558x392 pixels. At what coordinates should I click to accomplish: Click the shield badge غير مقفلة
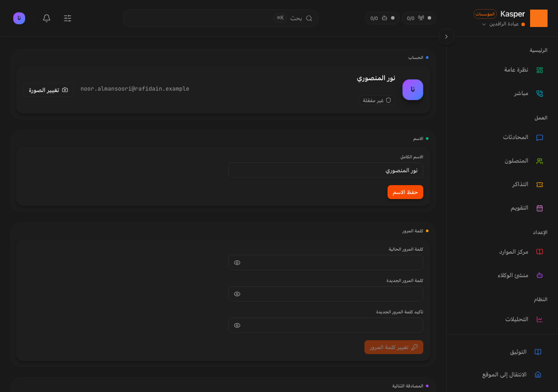point(377,100)
